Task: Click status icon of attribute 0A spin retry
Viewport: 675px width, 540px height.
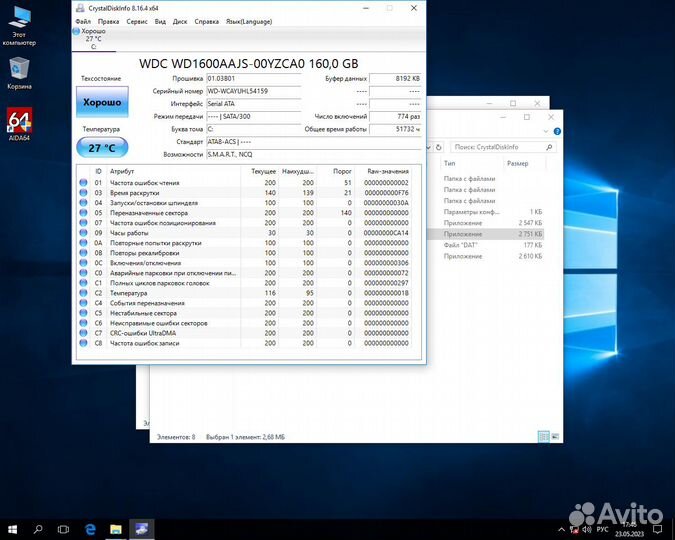Action: tap(84, 243)
